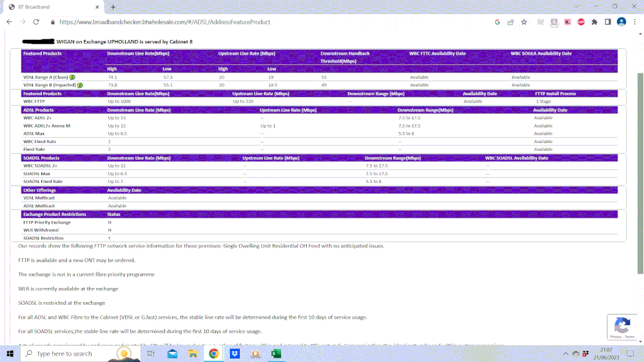This screenshot has height=362, width=644.
Task: Show hidden system tray icons
Action: point(567,354)
